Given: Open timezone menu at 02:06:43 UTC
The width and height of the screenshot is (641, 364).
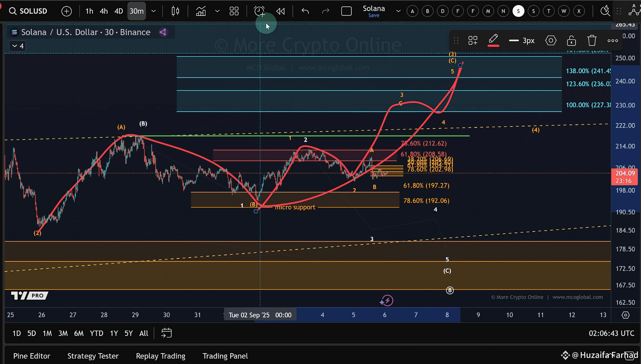Looking at the screenshot, I should pos(611,333).
